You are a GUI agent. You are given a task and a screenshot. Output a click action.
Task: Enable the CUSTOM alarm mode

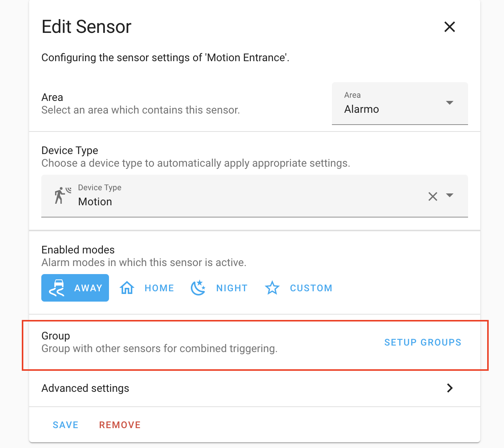pos(298,288)
